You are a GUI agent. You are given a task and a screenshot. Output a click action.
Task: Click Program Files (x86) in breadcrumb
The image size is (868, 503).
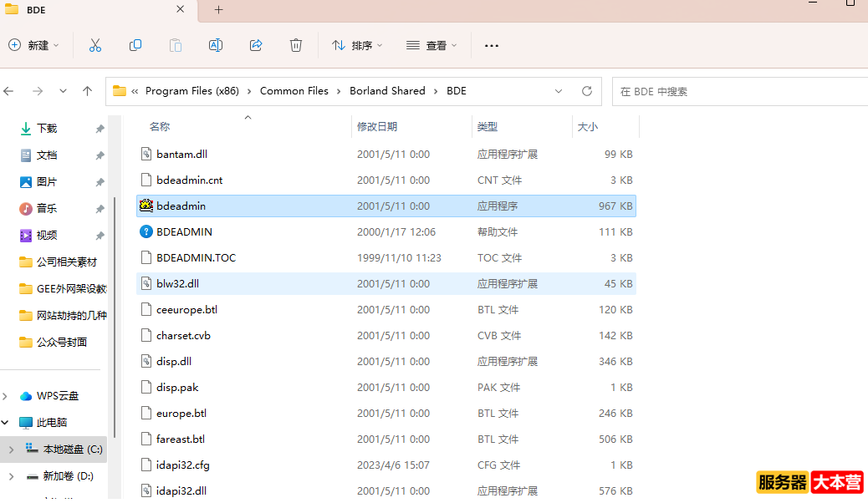coord(192,91)
